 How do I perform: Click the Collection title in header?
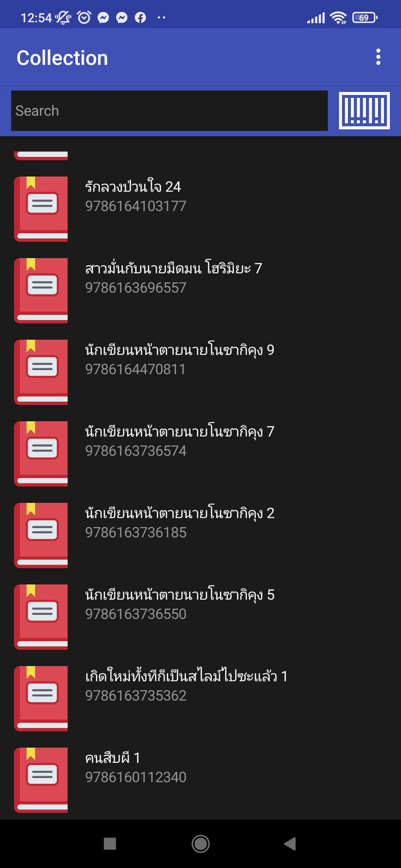[x=62, y=58]
